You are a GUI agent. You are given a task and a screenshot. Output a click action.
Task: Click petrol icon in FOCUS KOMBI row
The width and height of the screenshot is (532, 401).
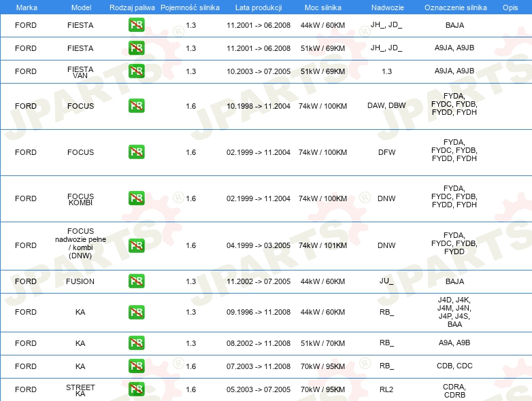pyautogui.click(x=136, y=198)
